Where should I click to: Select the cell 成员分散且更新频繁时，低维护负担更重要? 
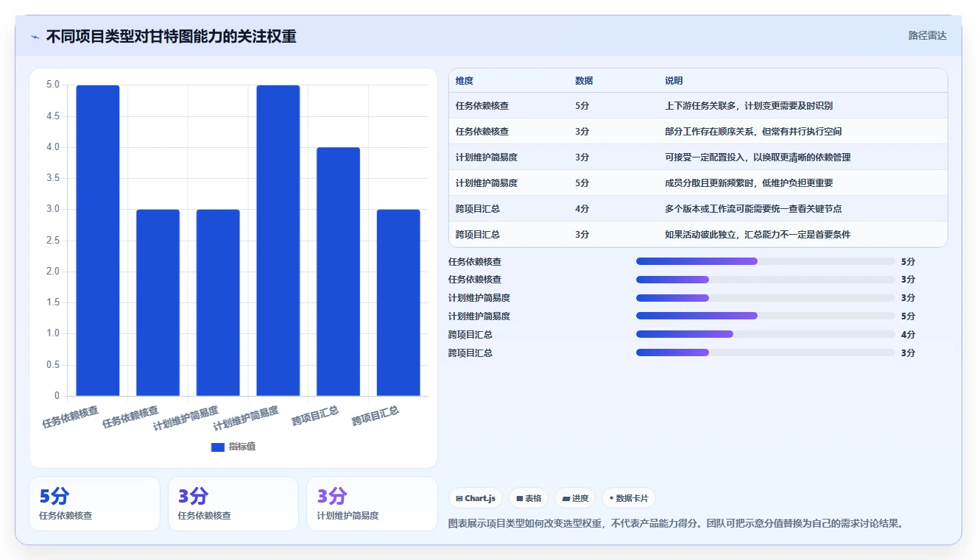click(749, 183)
